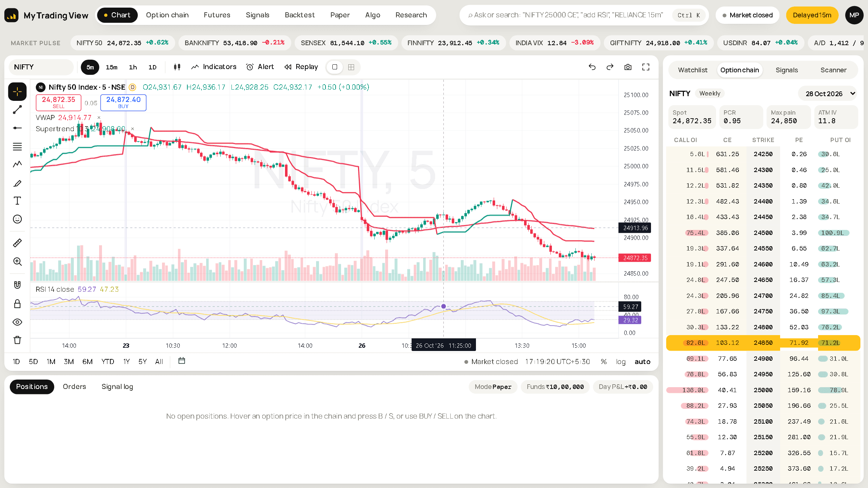Enter fullscreen chart mode
This screenshot has height=488, width=868.
646,67
